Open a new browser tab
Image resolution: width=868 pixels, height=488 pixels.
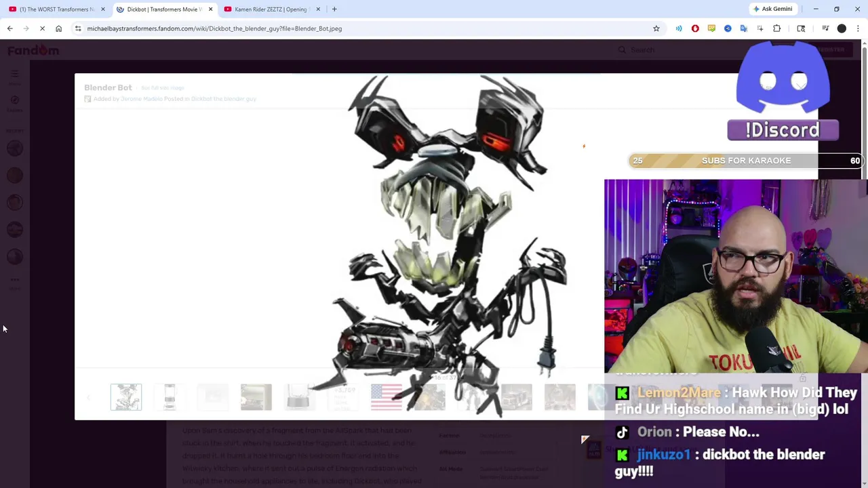334,9
